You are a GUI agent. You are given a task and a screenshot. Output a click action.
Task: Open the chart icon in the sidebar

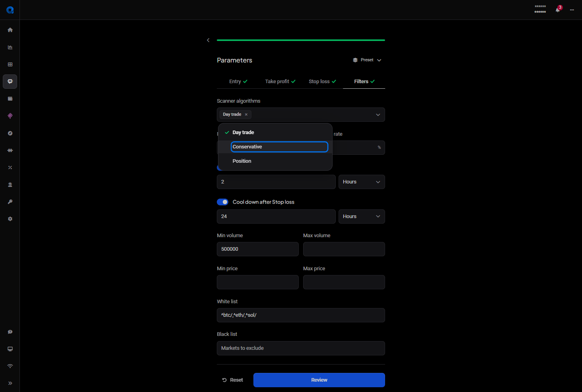point(10,47)
